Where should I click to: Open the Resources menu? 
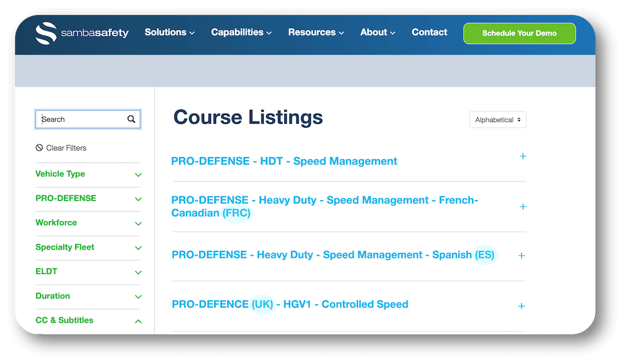click(312, 33)
